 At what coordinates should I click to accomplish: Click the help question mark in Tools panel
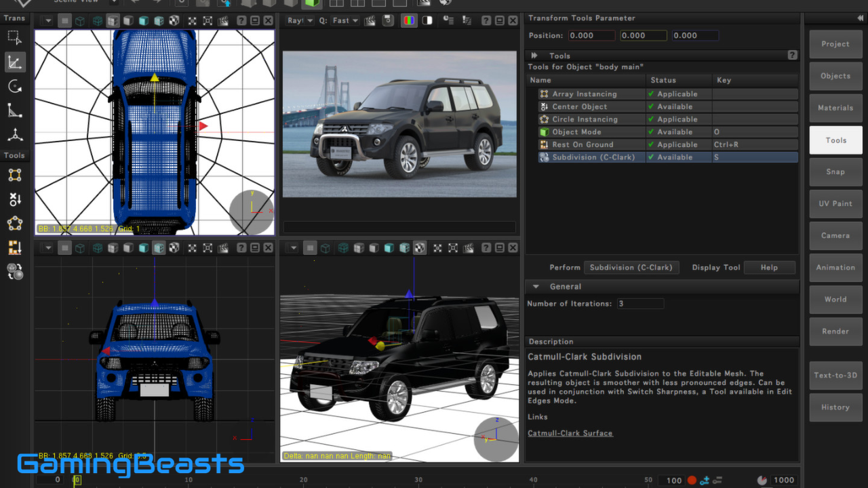tap(792, 56)
